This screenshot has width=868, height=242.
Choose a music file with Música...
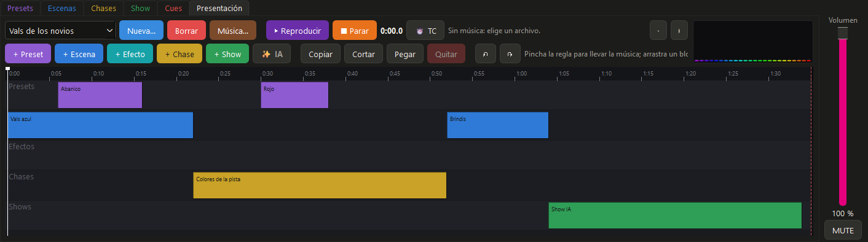pos(233,30)
